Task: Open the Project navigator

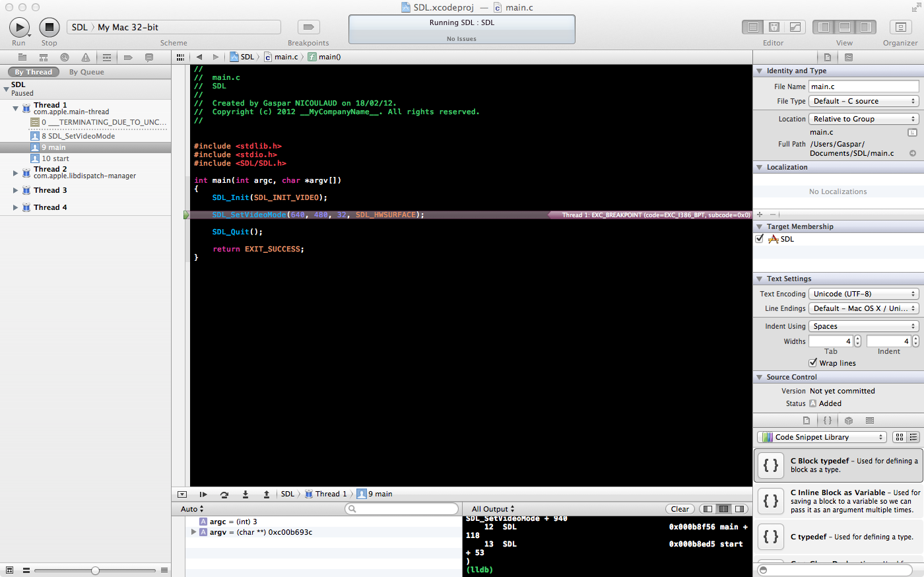Action: (x=23, y=57)
